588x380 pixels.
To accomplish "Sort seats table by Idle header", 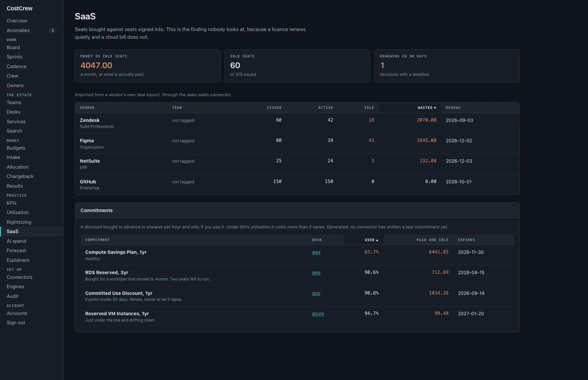I will click(x=369, y=108).
